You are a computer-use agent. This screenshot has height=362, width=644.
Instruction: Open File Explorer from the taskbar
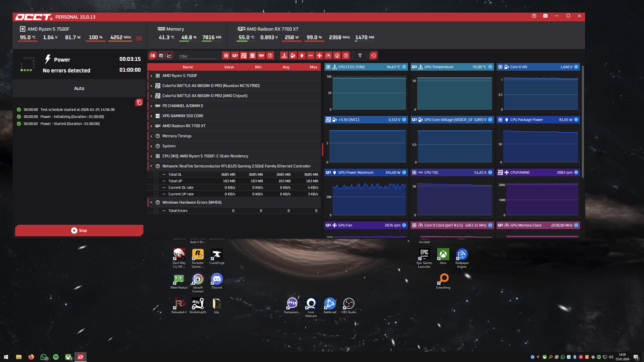point(19,357)
